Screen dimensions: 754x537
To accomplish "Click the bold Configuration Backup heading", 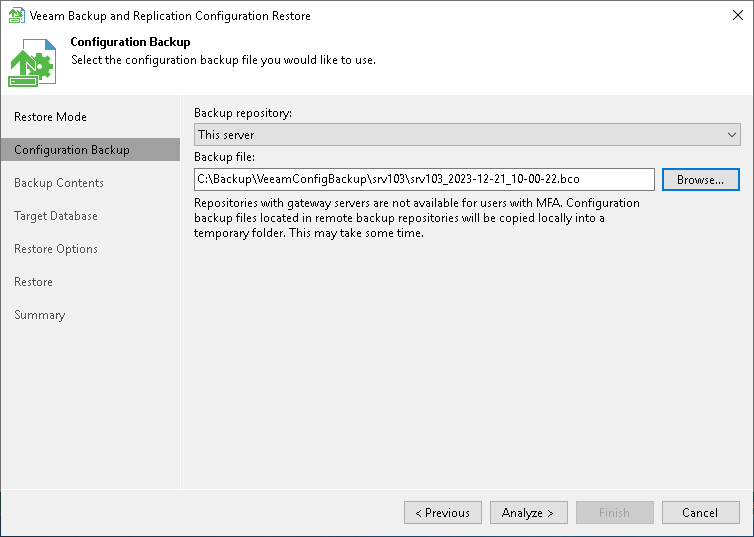I will [130, 42].
